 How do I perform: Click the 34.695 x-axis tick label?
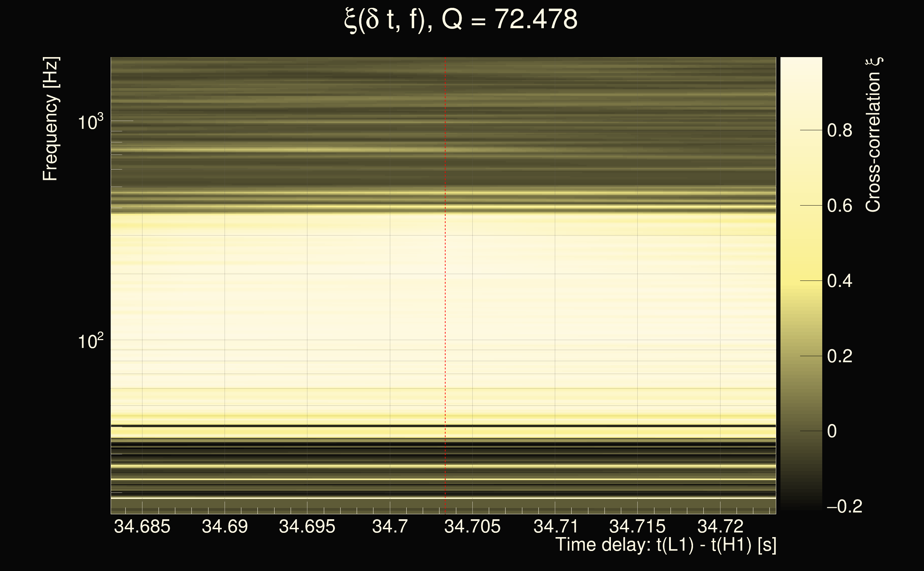point(307,526)
